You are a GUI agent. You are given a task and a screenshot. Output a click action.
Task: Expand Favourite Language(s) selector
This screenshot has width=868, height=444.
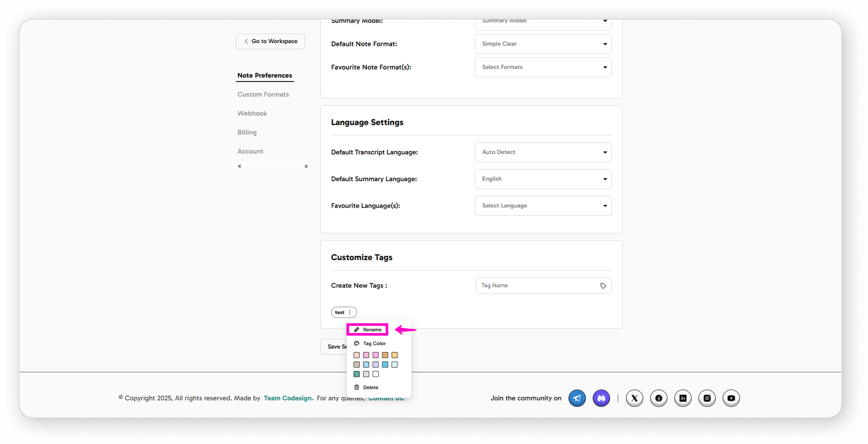pos(543,206)
